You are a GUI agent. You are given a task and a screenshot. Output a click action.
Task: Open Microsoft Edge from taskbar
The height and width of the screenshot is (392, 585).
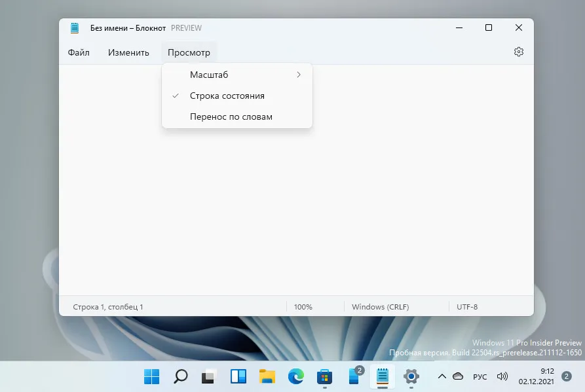coord(295,376)
